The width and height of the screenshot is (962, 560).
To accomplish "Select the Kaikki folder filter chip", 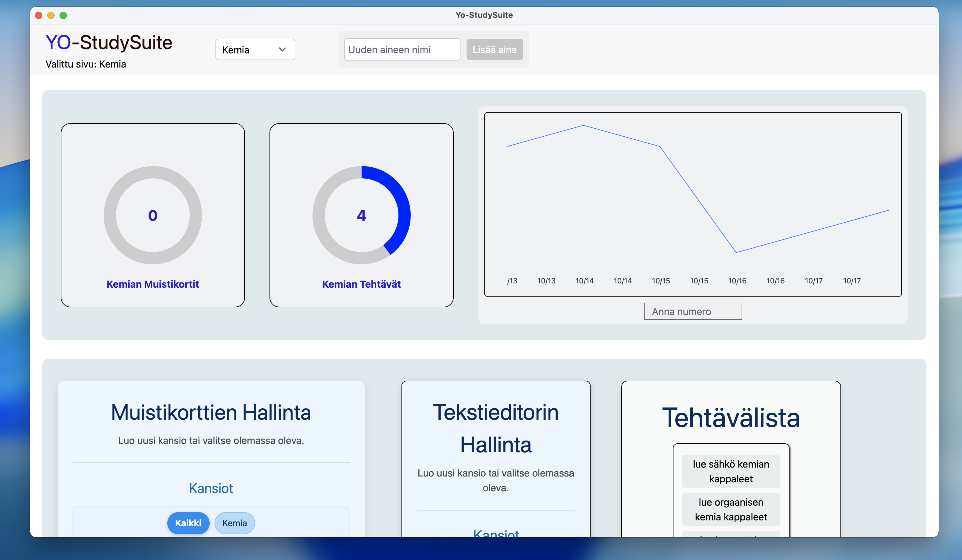I will click(188, 523).
